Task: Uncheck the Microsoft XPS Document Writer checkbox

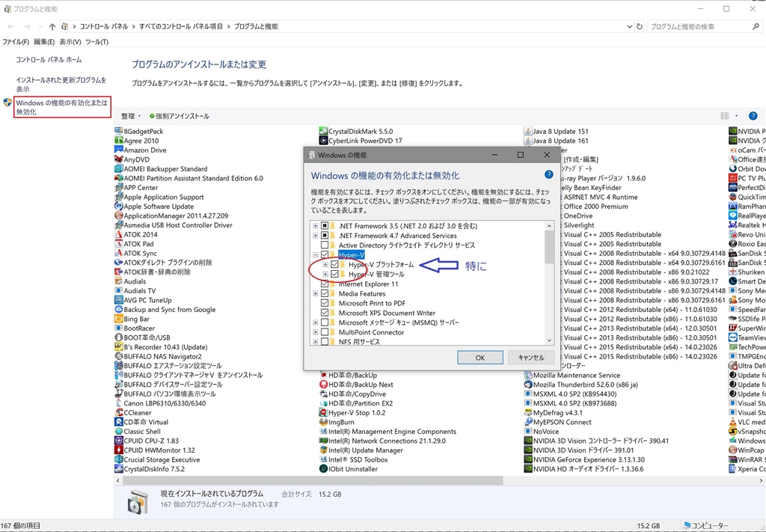Action: point(325,313)
